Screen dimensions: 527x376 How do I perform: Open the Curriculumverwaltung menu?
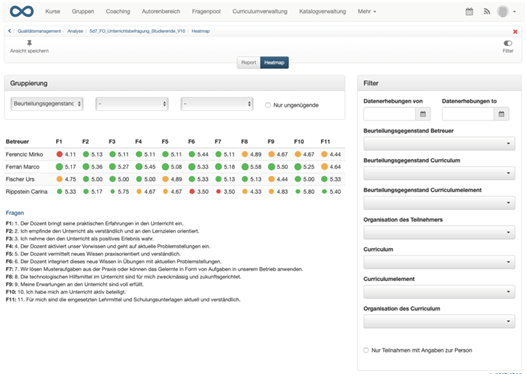260,11
